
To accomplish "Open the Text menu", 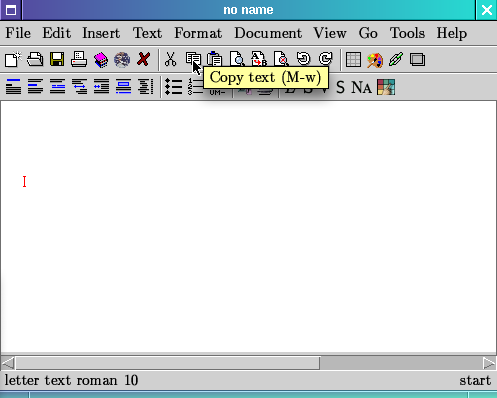I will coord(147,33).
